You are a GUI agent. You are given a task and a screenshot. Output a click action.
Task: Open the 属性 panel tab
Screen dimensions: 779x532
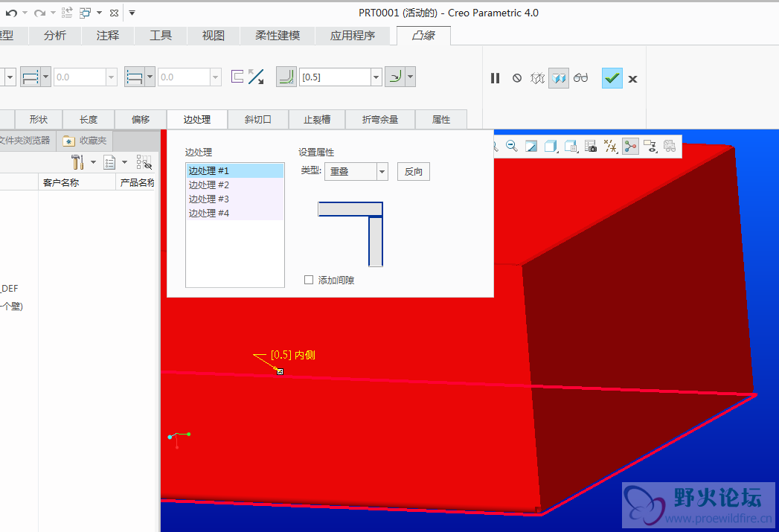[x=441, y=120]
